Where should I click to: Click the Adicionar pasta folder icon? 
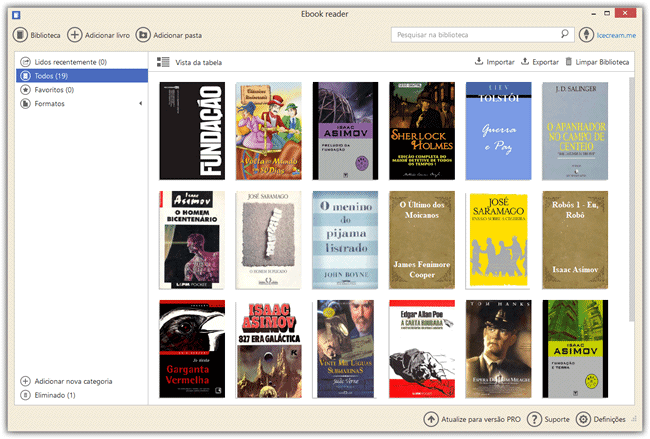(143, 35)
